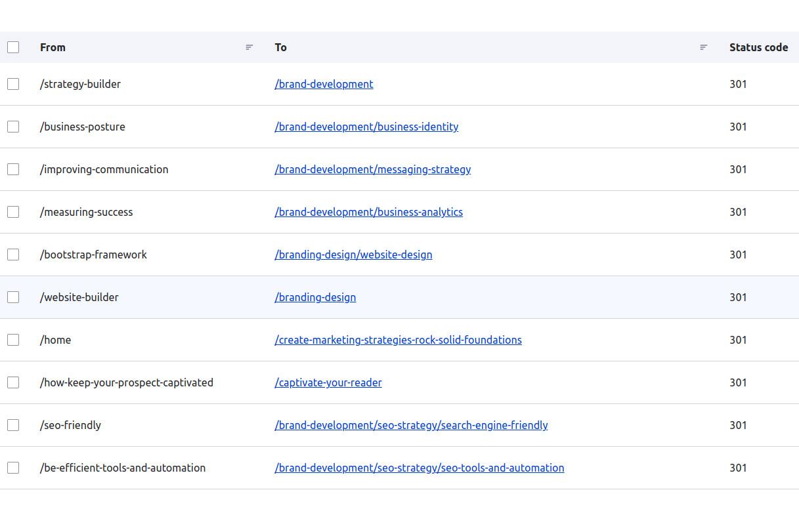Open the /brand-development/messaging-strategy link
Image resolution: width=799 pixels, height=532 pixels.
pos(372,169)
